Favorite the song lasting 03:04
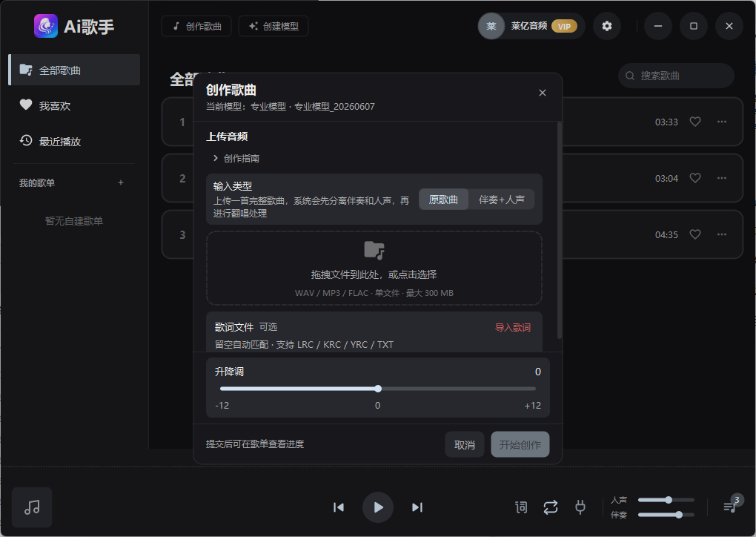Screen dimensions: 756x537 pos(694,178)
